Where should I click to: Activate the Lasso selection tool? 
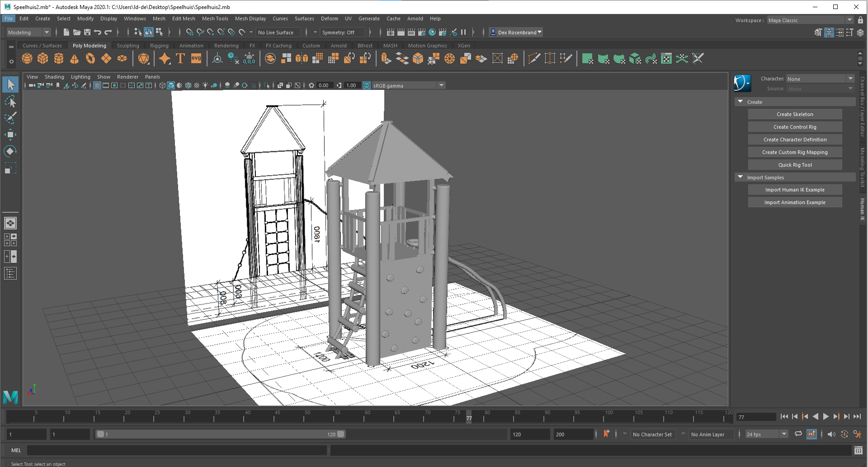(10, 101)
